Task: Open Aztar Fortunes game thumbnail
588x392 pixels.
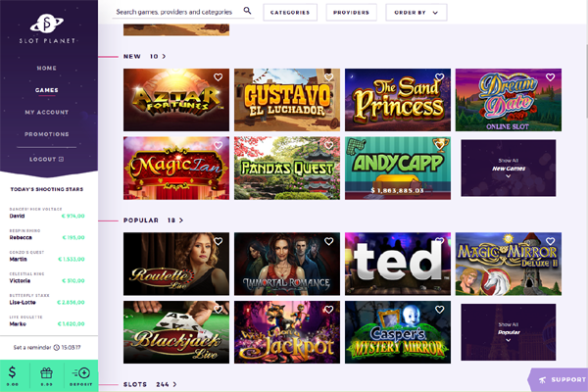Action: 176,100
